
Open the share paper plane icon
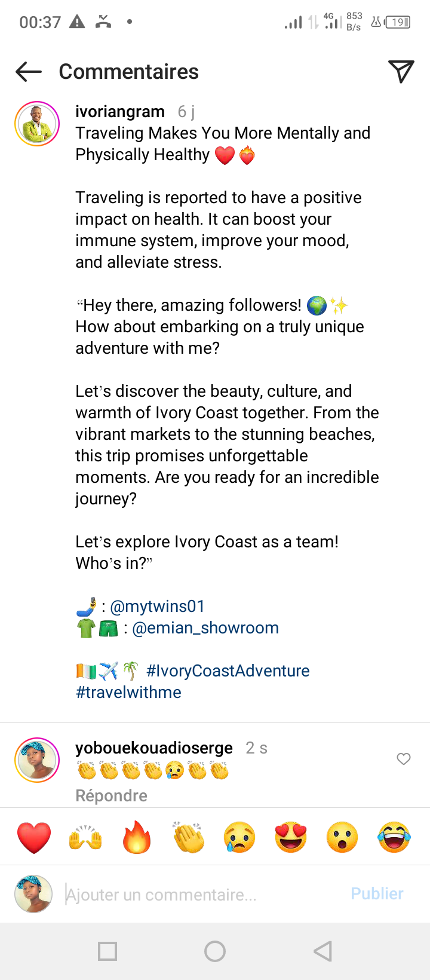coord(401,71)
